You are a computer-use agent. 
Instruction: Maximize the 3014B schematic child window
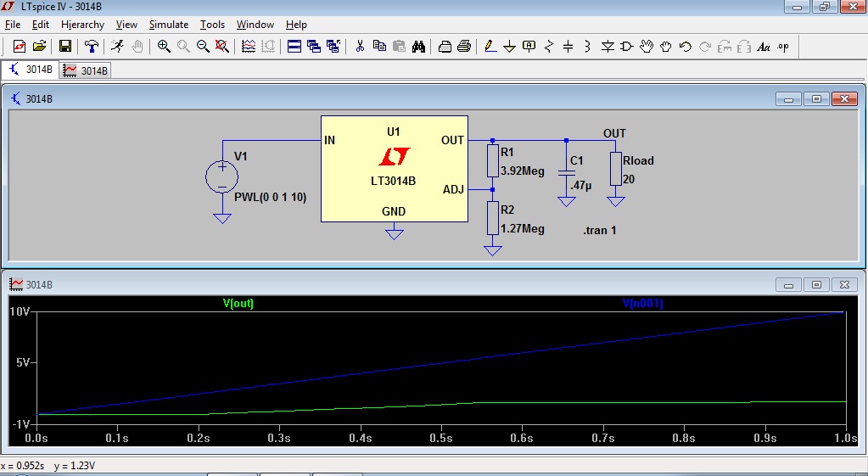(816, 99)
